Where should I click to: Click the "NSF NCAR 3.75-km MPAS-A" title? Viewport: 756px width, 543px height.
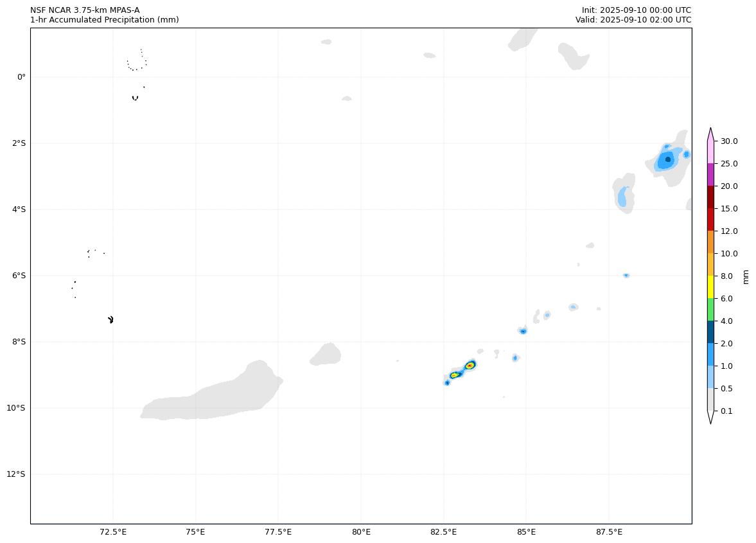coord(85,10)
